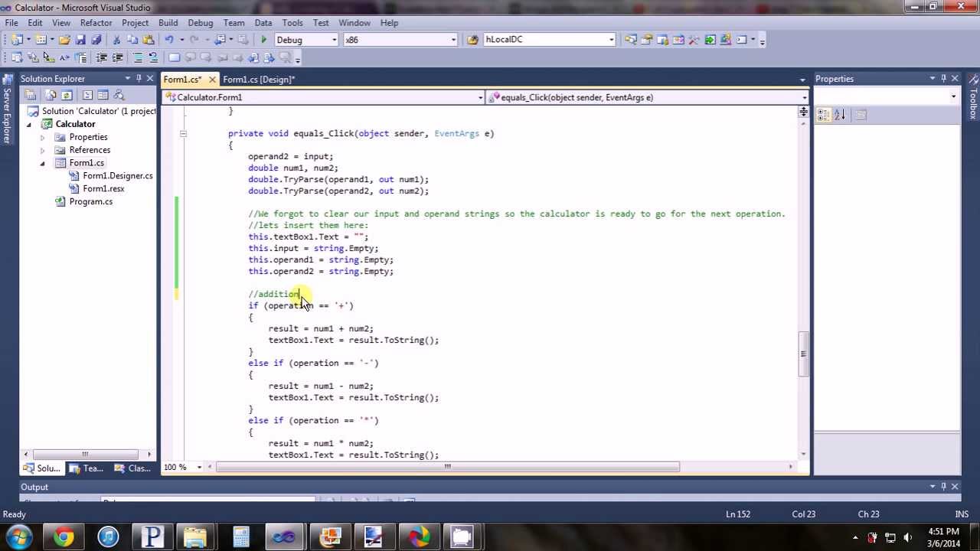Increase line indent toolbar icon
This screenshot has height=551, width=980.
tap(117, 58)
